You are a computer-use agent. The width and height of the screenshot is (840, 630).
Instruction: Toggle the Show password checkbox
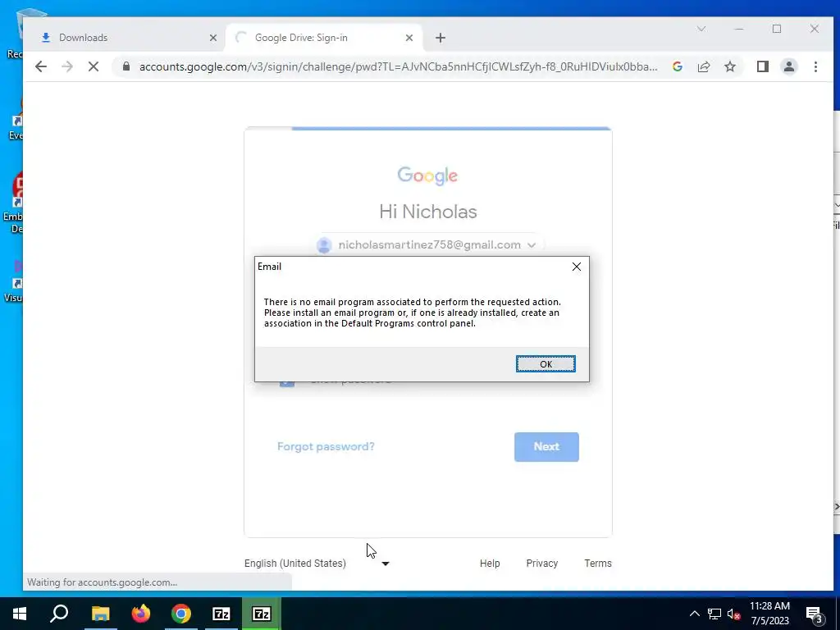click(287, 381)
